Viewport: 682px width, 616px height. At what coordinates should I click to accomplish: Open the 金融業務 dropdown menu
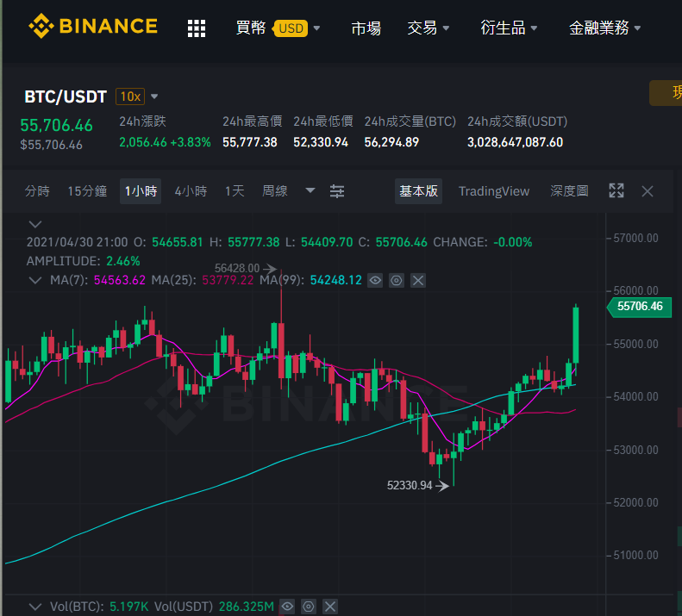604,28
